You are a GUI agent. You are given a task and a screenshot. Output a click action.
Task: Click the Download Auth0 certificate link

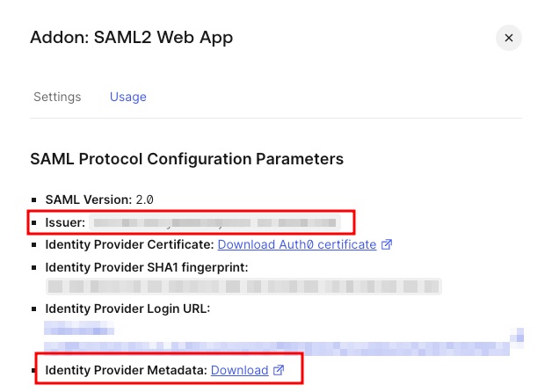296,243
